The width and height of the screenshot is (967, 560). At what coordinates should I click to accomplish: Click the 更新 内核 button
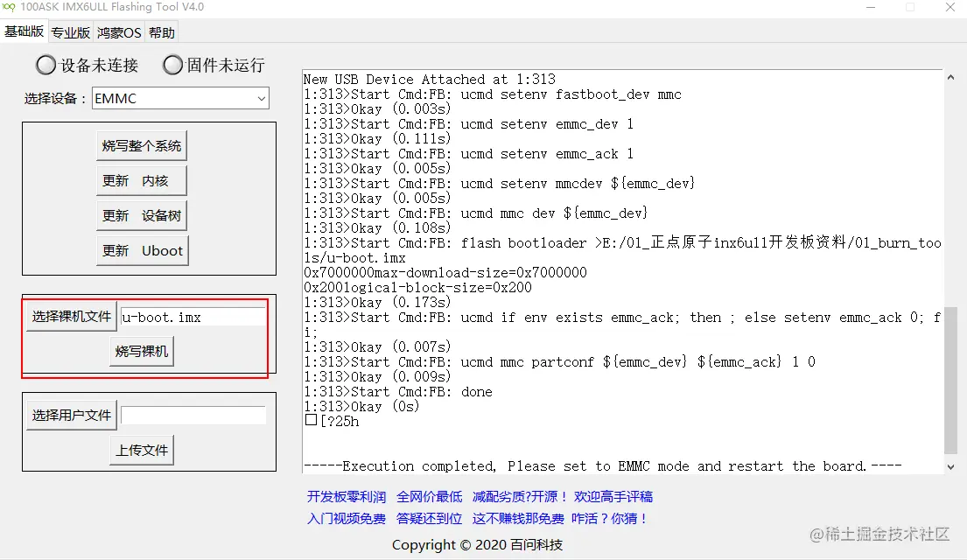click(x=141, y=181)
